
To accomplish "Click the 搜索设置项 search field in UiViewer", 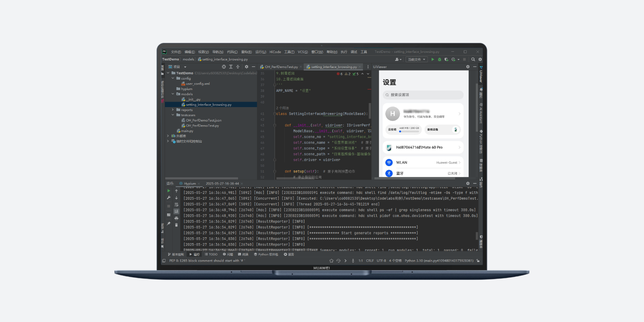I will point(423,95).
